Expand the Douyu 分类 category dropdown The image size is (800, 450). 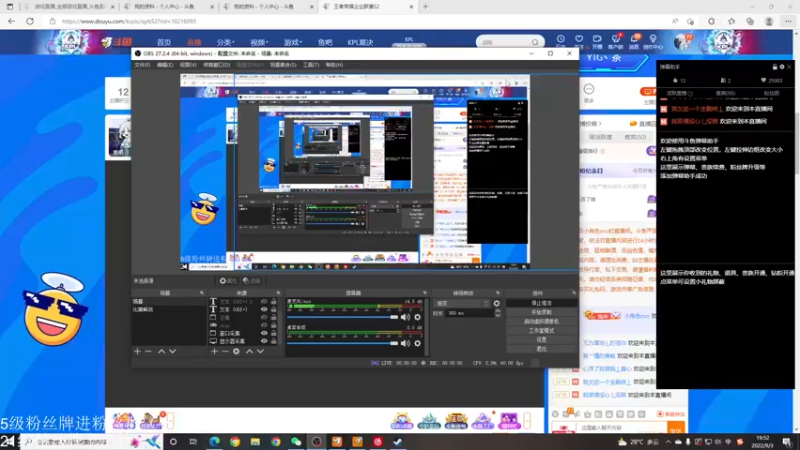(x=225, y=42)
